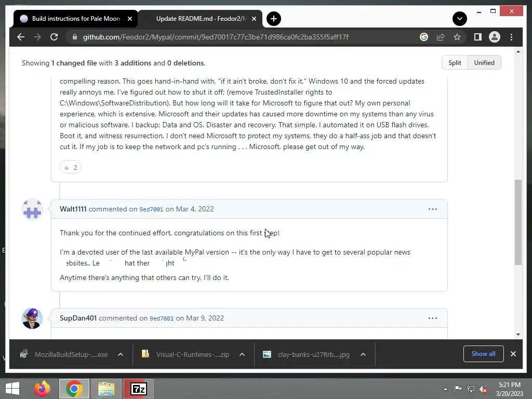The width and height of the screenshot is (532, 399).
Task: Share this page via share icon
Action: click(x=441, y=37)
